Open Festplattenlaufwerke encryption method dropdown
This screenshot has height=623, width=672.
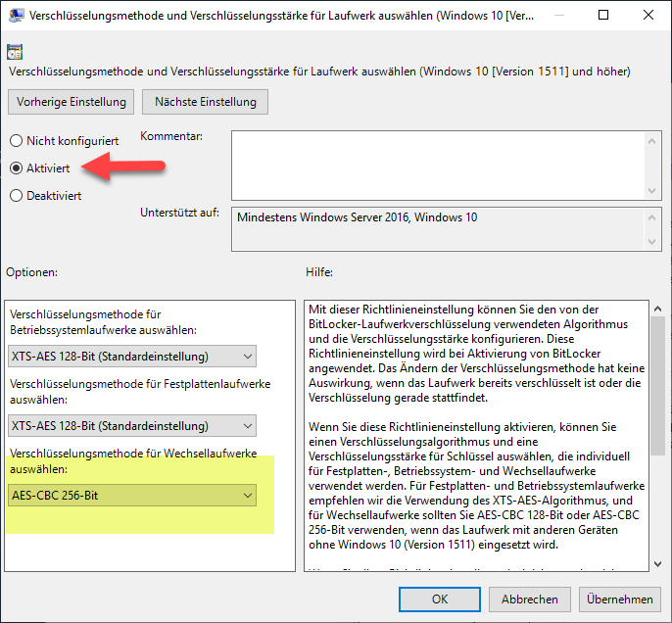click(132, 425)
